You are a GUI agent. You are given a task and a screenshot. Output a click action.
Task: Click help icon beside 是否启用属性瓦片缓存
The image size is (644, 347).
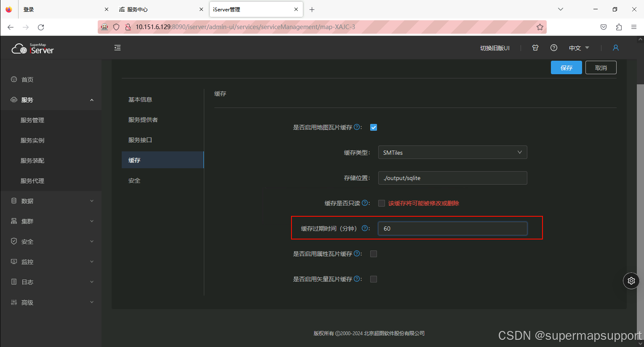coord(357,253)
